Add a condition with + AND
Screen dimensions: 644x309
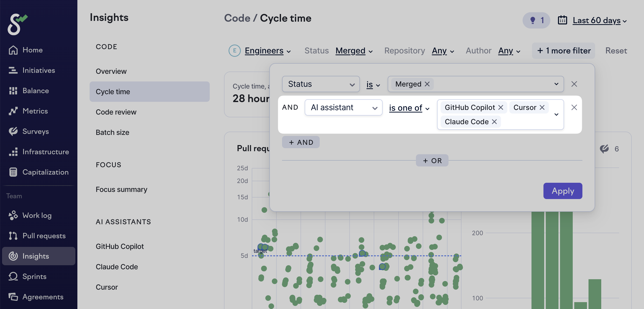pyautogui.click(x=301, y=142)
